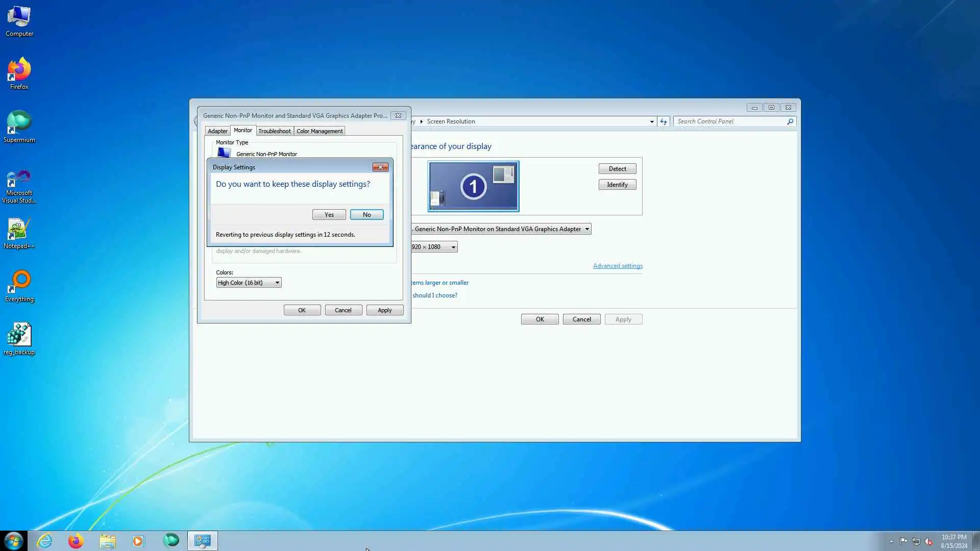
Task: Open the Advanced settings link
Action: [617, 266]
